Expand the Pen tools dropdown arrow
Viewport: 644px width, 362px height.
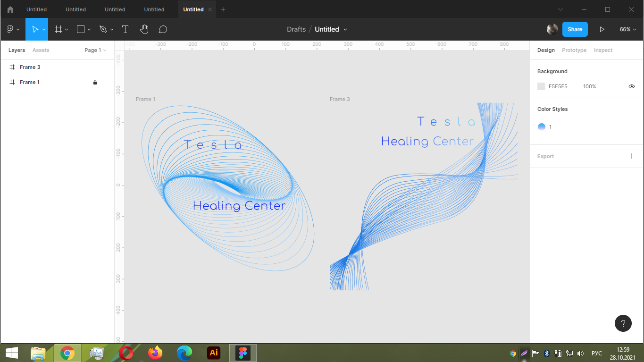(112, 29)
